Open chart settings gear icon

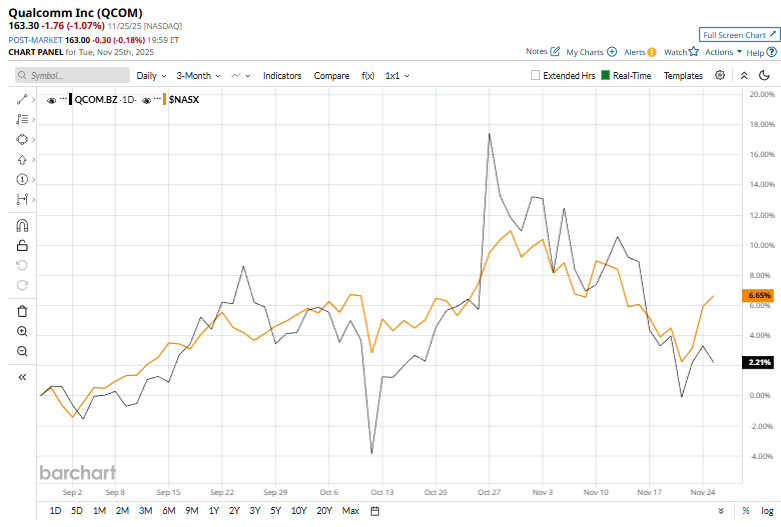click(720, 75)
